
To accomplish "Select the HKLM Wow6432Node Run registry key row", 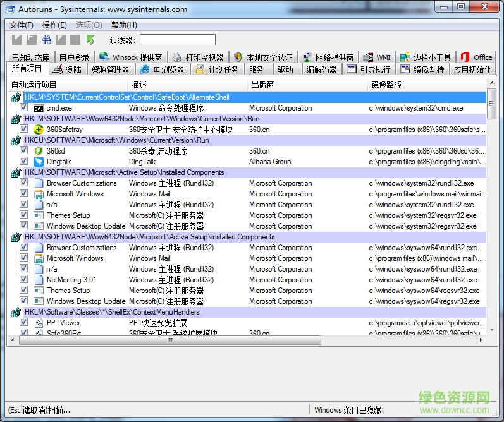I will 255,119.
